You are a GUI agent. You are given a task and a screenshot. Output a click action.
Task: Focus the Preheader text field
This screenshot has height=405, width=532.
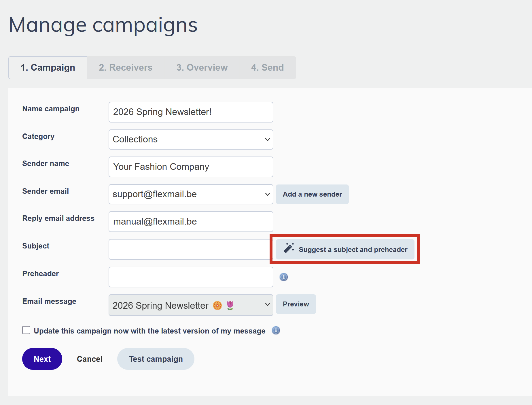pos(191,277)
